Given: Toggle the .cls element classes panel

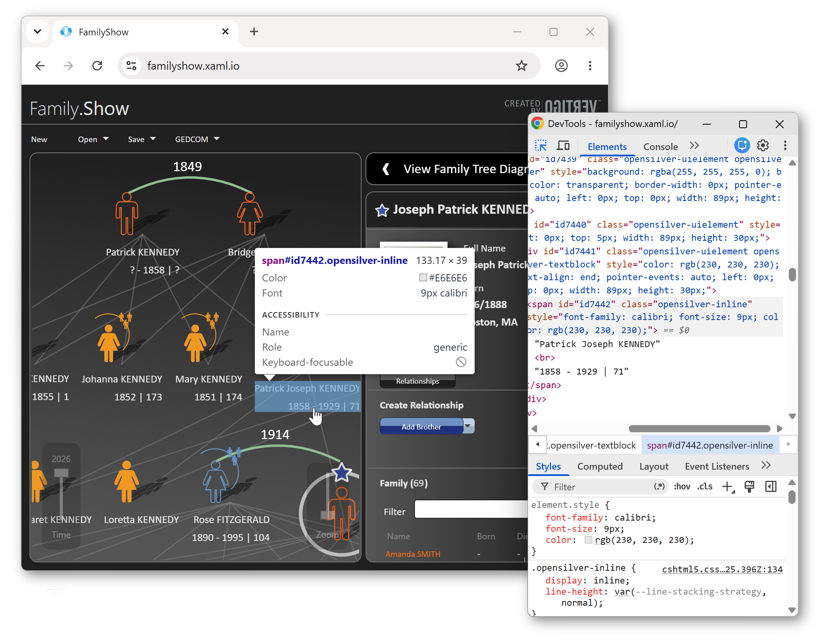Looking at the screenshot, I should click(x=705, y=486).
